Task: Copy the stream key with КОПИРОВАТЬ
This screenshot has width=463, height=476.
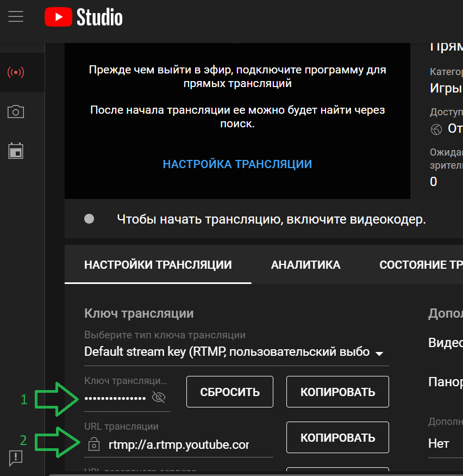Action: pyautogui.click(x=338, y=392)
